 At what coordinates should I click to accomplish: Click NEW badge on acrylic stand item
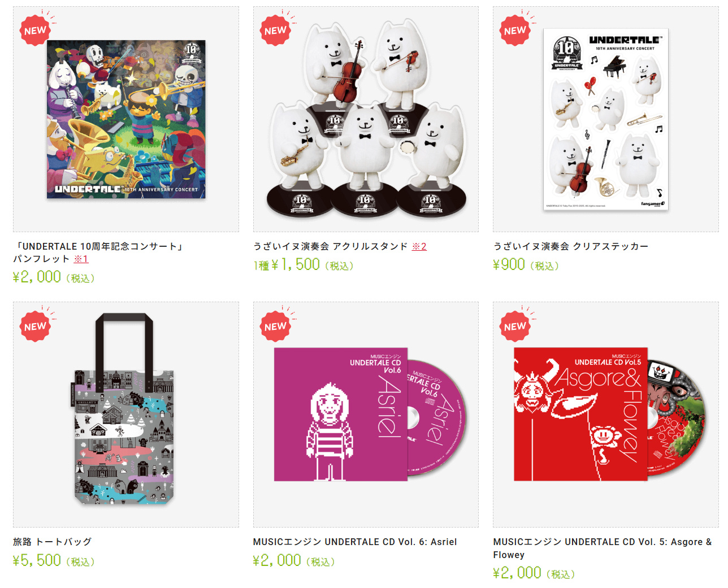click(275, 31)
